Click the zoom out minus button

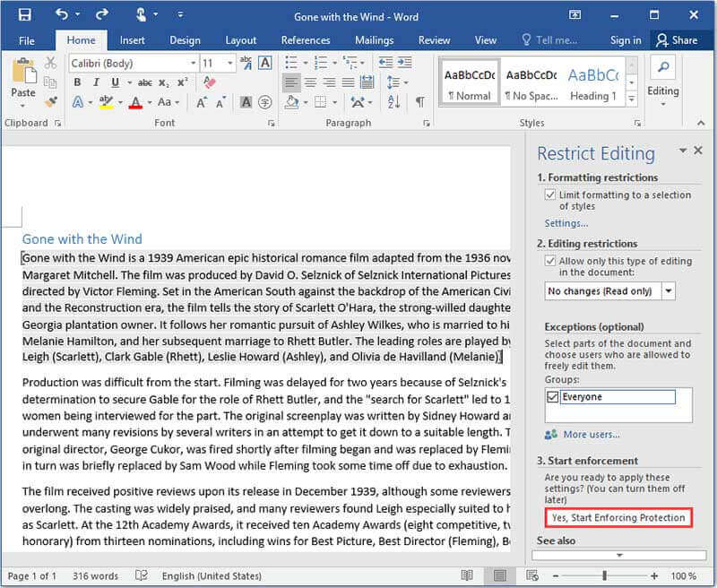555,575
